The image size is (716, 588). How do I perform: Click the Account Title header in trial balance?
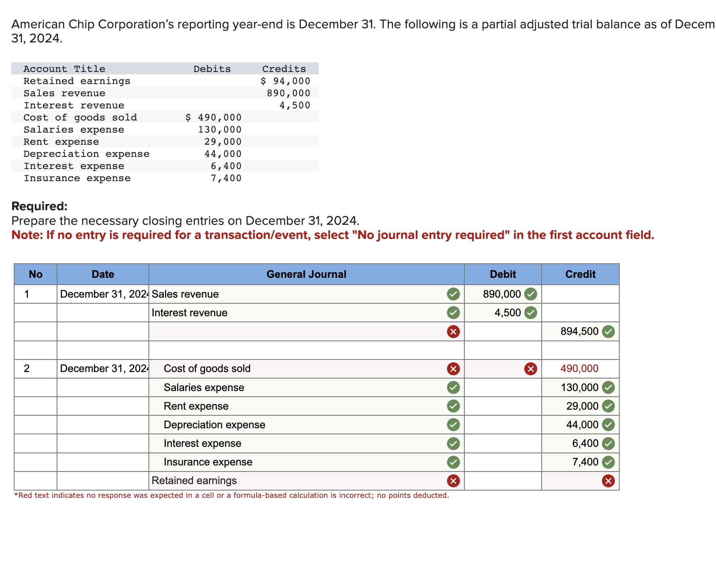tap(64, 69)
